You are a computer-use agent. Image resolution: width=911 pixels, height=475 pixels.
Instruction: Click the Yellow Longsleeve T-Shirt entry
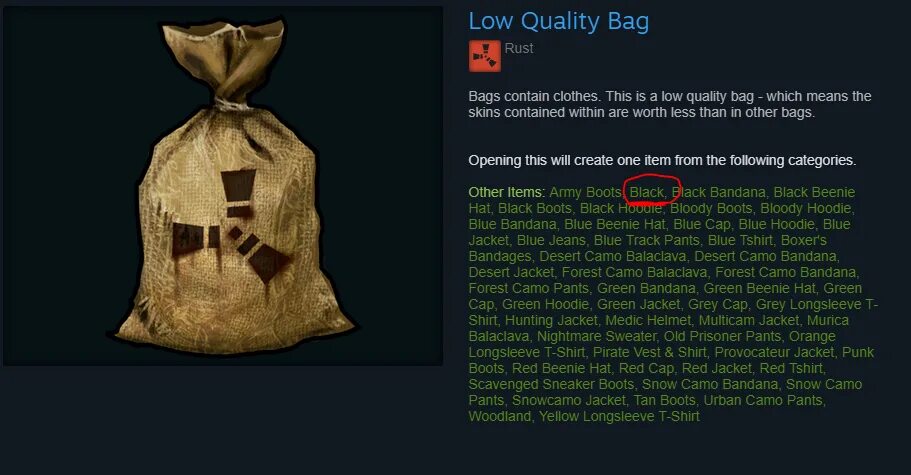point(619,416)
